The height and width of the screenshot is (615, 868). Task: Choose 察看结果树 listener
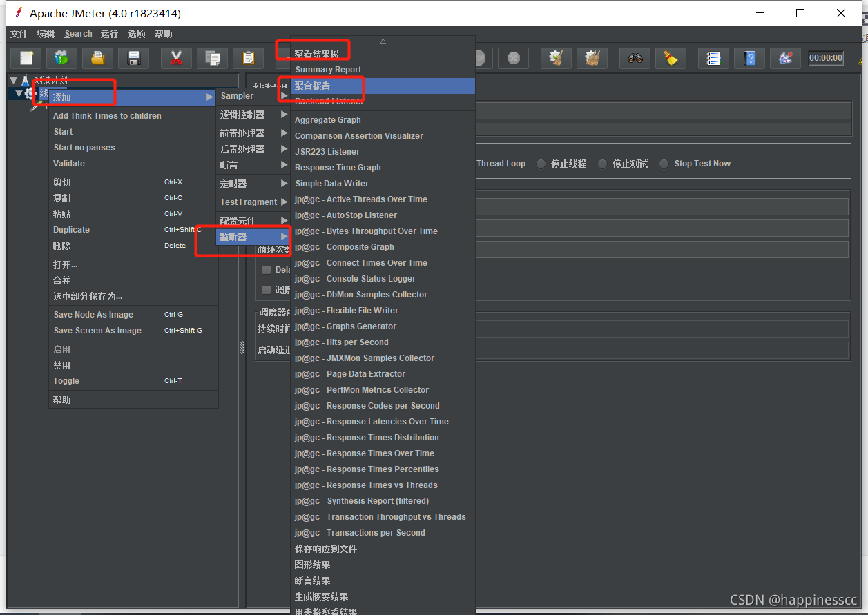click(x=383, y=54)
